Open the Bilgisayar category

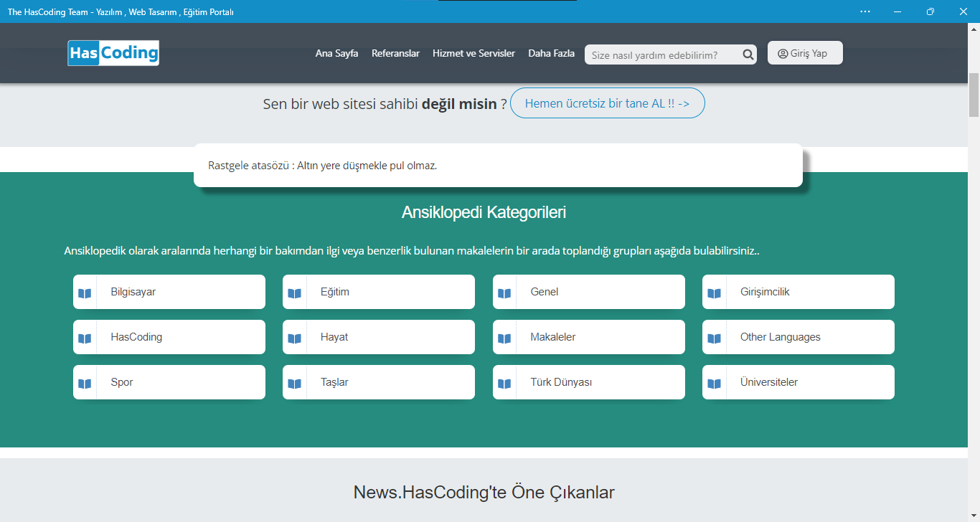169,292
